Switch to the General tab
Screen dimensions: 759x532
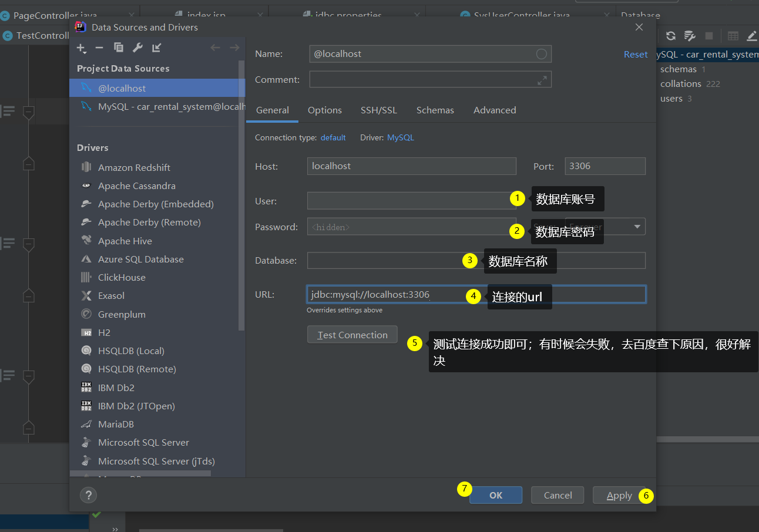point(273,110)
